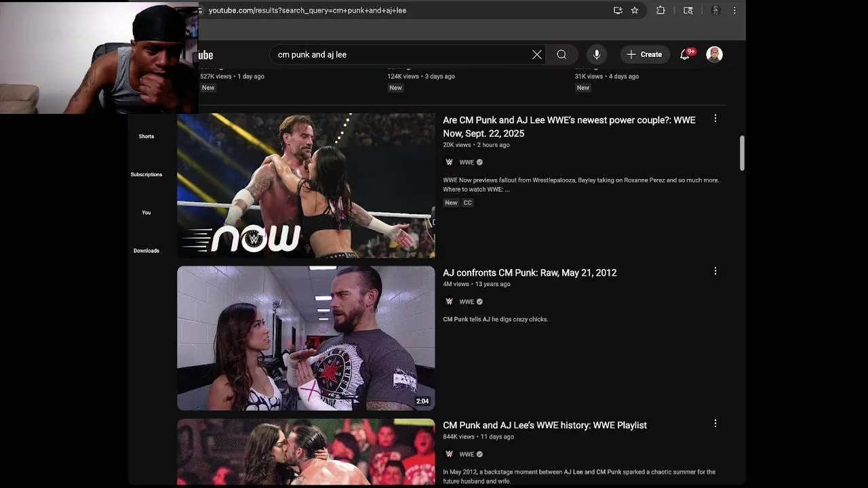The image size is (868, 488).
Task: Open the AJ confronts CM Punk thumbnail
Action: point(306,338)
